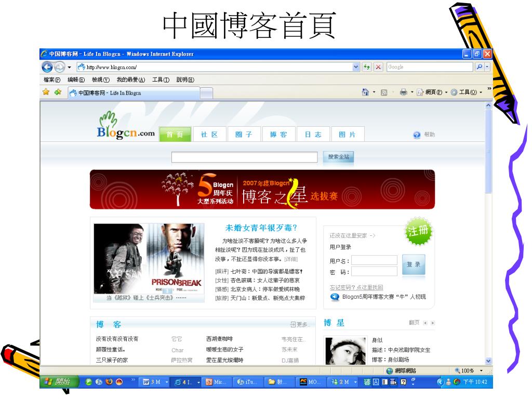Select the 社区 navigation tab

pyautogui.click(x=209, y=135)
